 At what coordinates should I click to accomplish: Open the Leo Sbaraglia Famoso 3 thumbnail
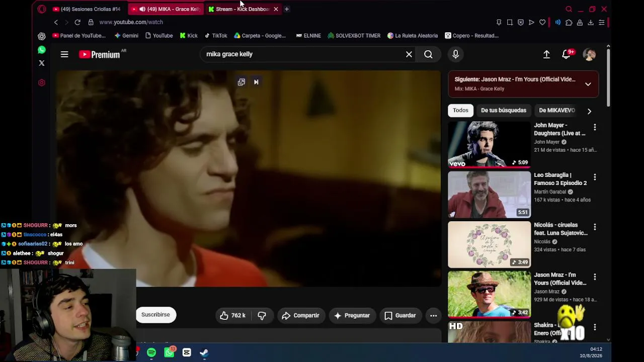[489, 194]
